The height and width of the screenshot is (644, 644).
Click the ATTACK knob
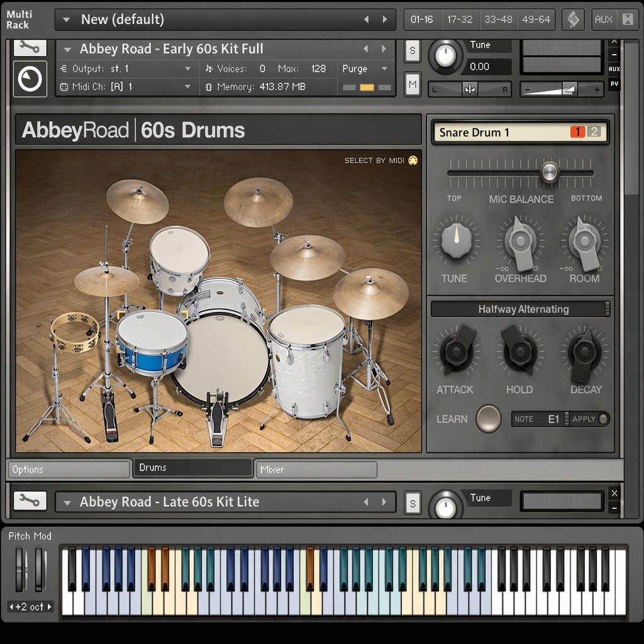[x=457, y=351]
